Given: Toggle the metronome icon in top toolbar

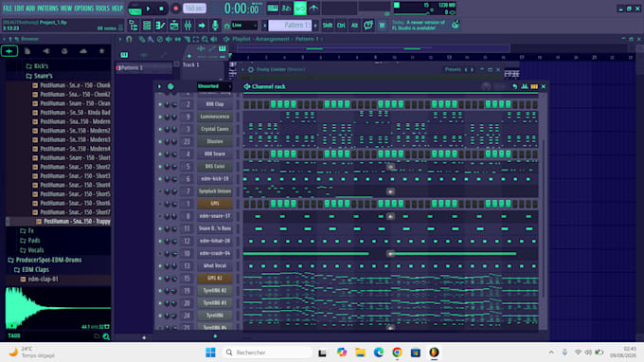Looking at the screenshot, I should click(313, 9).
